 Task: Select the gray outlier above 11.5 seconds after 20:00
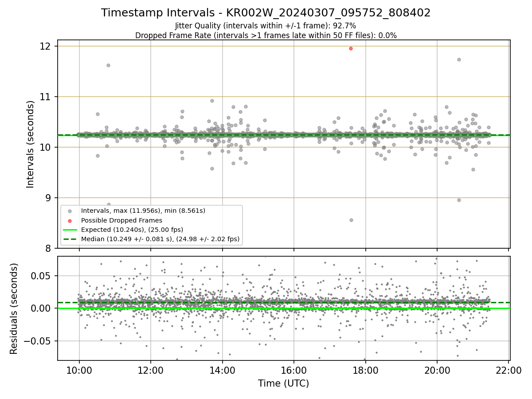click(x=459, y=59)
